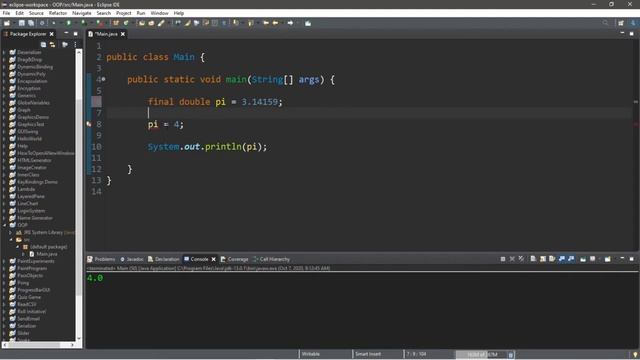Screen dimensions: 640x360
Task: Click the Save icon in the toolbar
Action: pos(22,23)
